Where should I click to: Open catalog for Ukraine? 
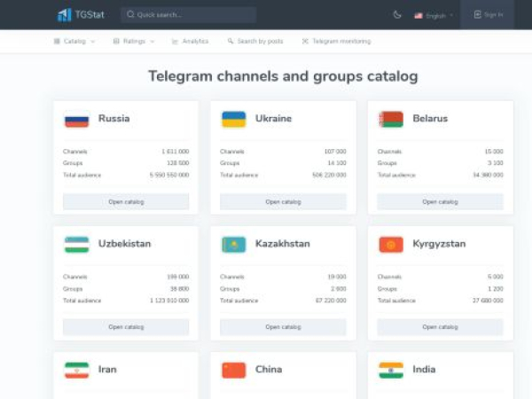[x=283, y=202]
